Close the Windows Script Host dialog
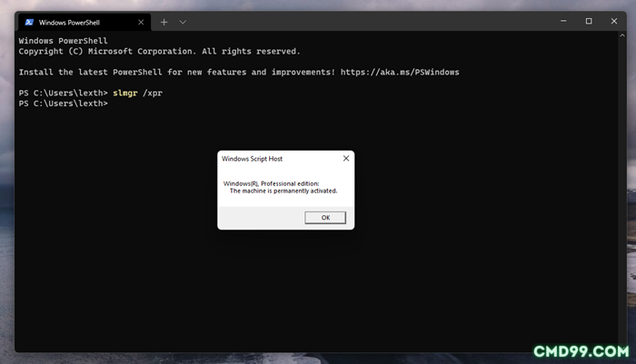 click(x=346, y=159)
